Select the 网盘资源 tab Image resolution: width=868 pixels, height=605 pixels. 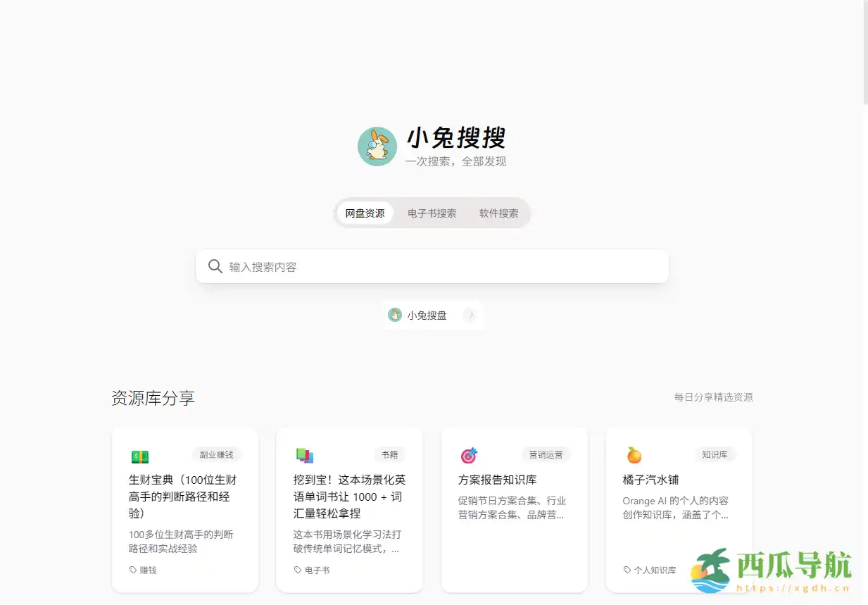coord(365,213)
